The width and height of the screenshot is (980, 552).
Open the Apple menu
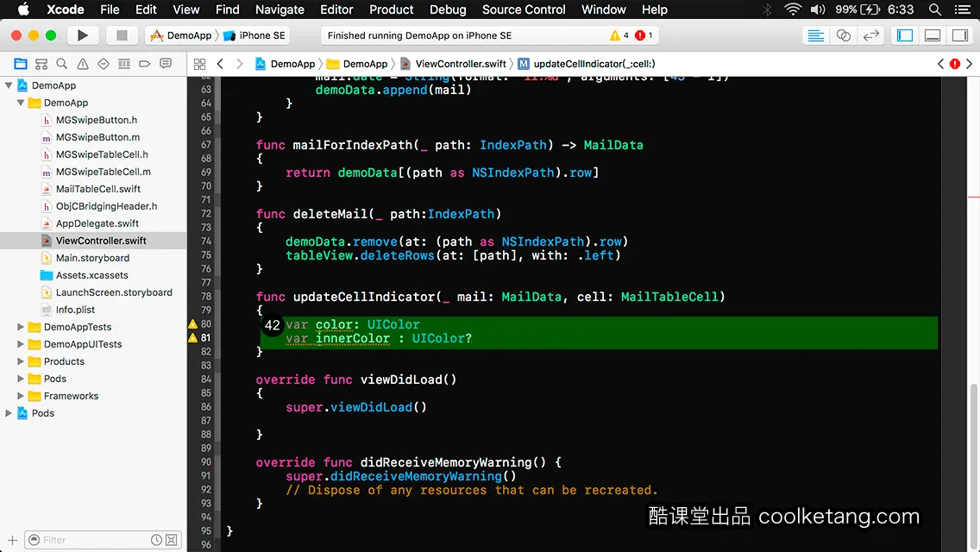pyautogui.click(x=23, y=9)
